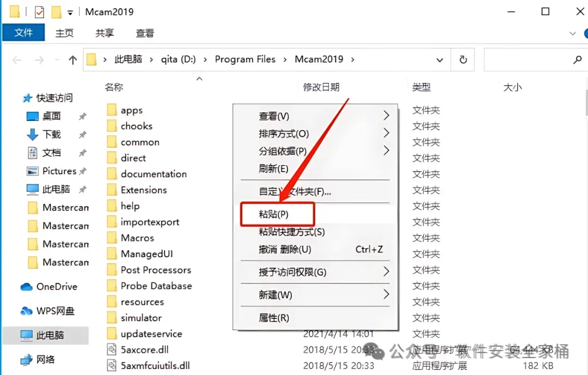Expand the ribbon with the chevron
This screenshot has height=375, width=588.
tap(573, 33)
